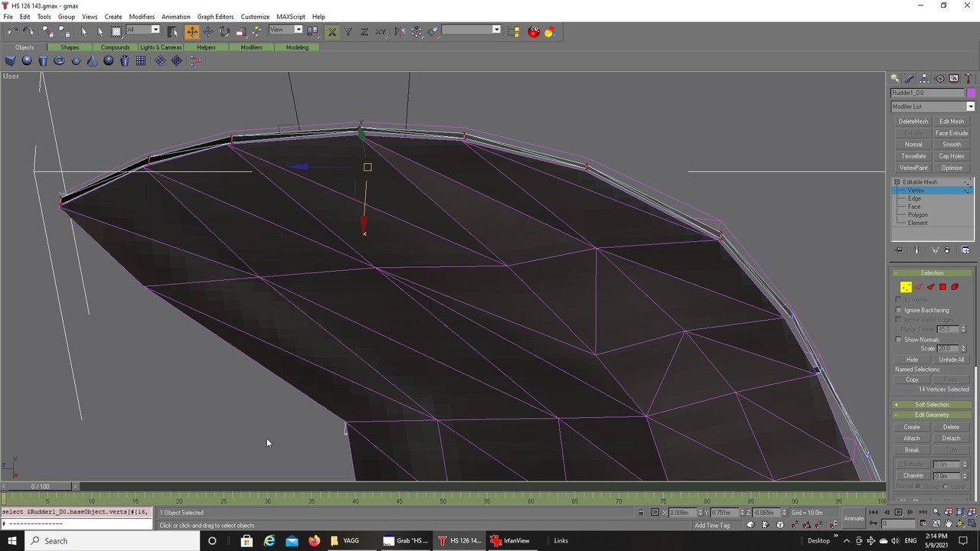Open the Utilities hammer panel icon
Screen dimensions: 980x551
(x=969, y=79)
